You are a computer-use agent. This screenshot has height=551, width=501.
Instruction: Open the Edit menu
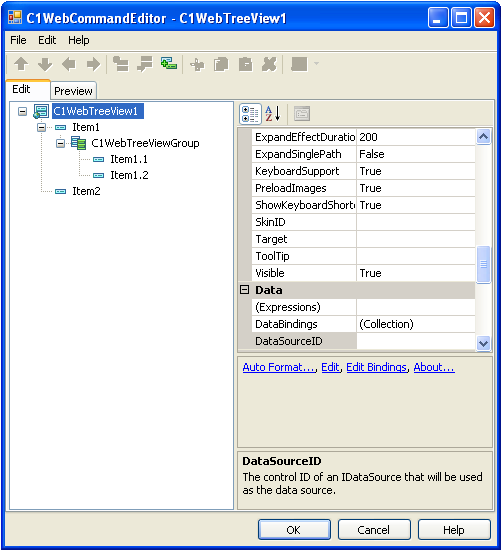47,40
